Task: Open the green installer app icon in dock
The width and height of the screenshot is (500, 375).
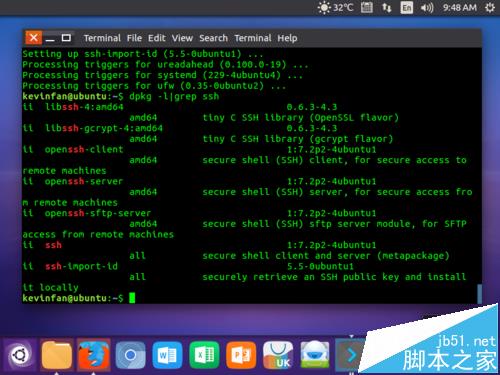Action: point(315,355)
